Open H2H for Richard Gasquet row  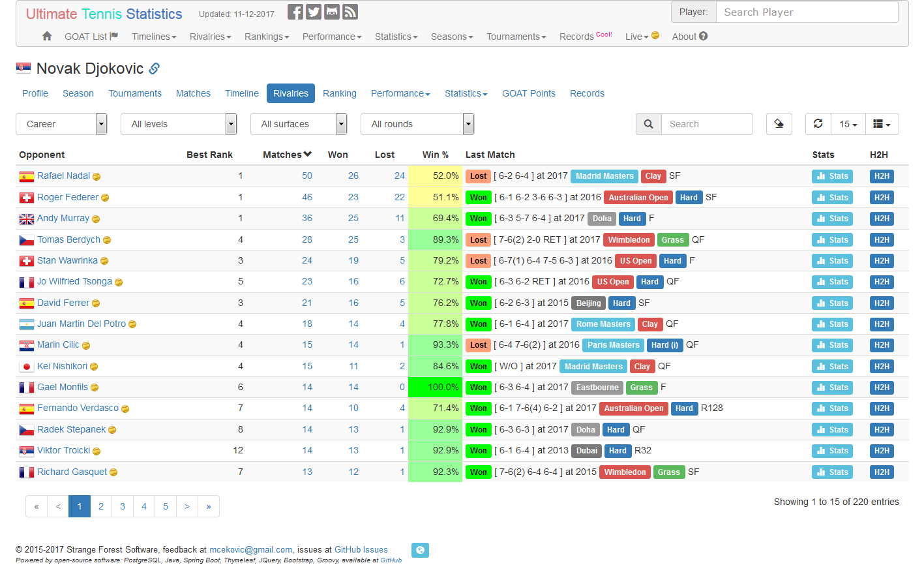click(882, 472)
